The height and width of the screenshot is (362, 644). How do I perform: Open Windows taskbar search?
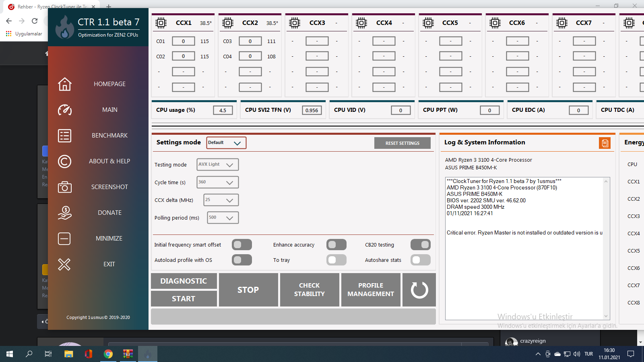(x=29, y=354)
